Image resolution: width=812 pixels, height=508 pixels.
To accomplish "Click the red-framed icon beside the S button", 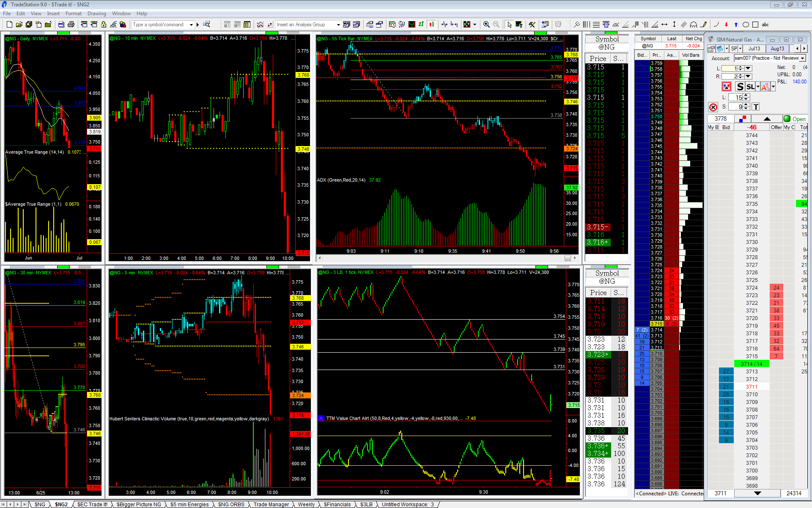I will click(727, 87).
